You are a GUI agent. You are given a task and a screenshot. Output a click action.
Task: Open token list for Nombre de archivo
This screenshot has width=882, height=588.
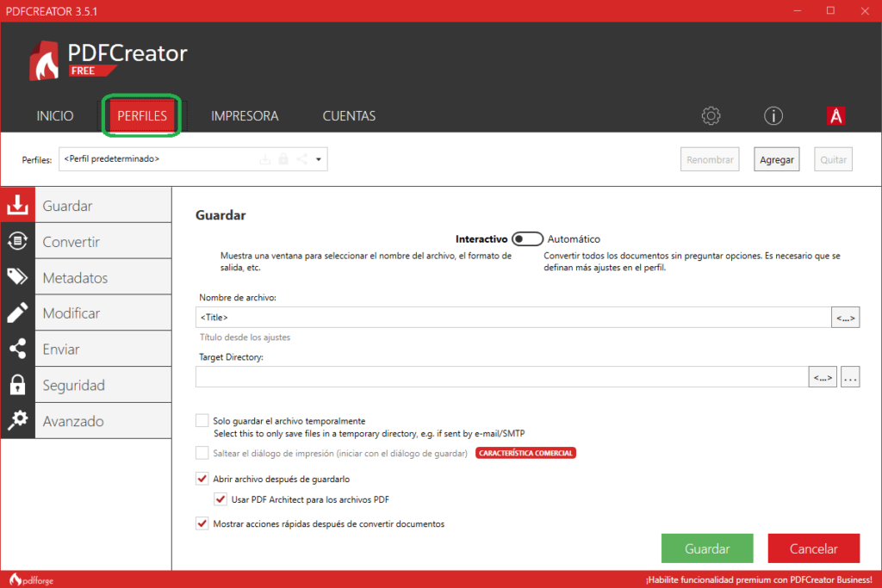click(x=845, y=318)
